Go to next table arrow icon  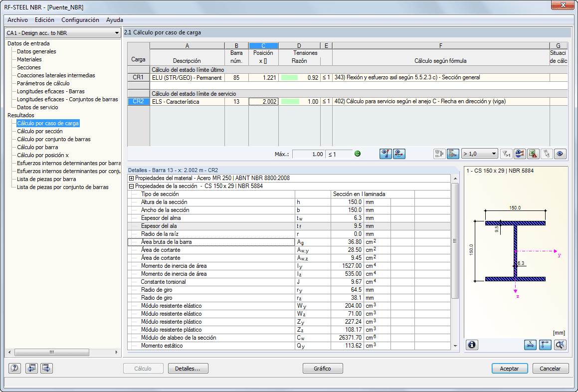pyautogui.click(x=46, y=368)
